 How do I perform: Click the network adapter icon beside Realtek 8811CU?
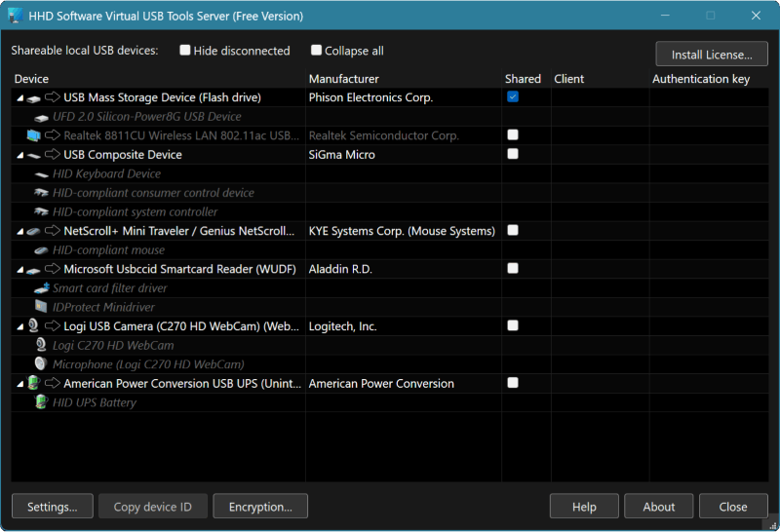coord(33,135)
